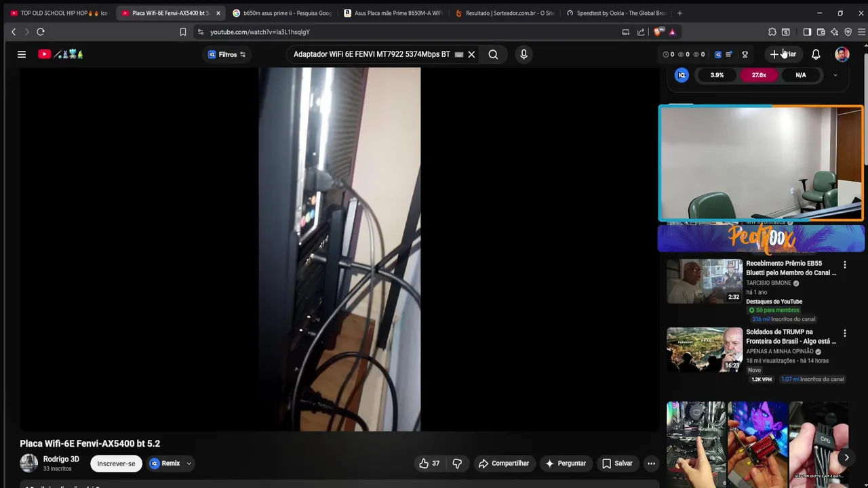
Task: Open the Rodrigo 3D channel name link
Action: (61, 460)
